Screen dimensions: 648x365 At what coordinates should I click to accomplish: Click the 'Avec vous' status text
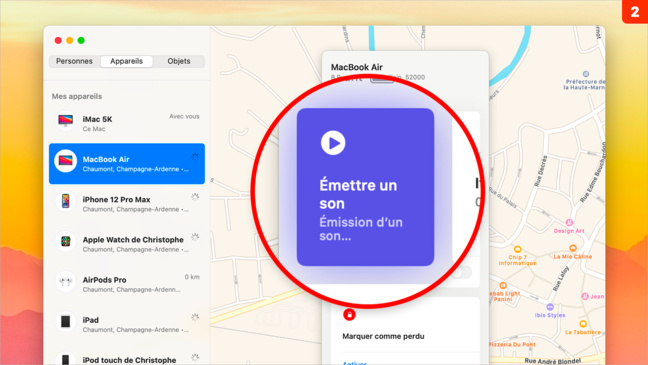(184, 117)
